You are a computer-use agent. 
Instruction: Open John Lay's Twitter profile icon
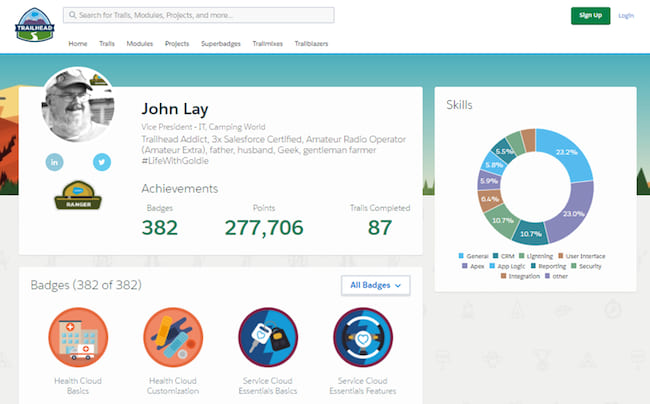tap(101, 162)
